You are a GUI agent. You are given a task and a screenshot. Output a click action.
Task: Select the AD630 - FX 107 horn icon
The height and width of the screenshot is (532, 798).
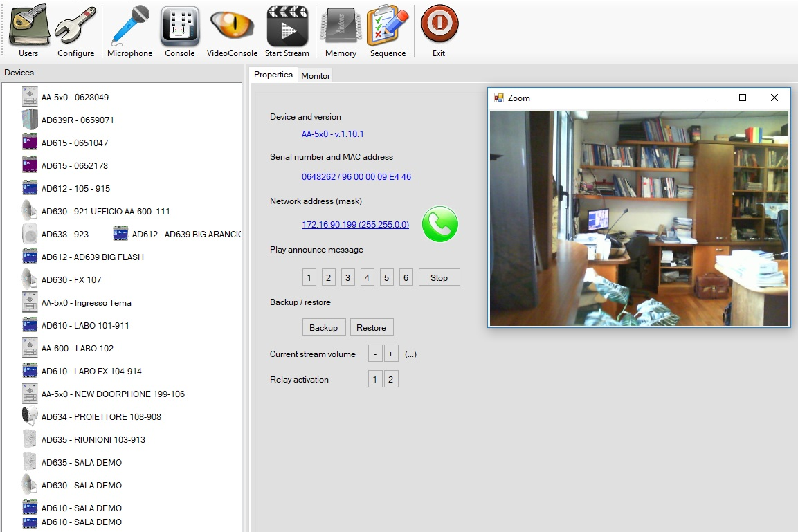[30, 279]
